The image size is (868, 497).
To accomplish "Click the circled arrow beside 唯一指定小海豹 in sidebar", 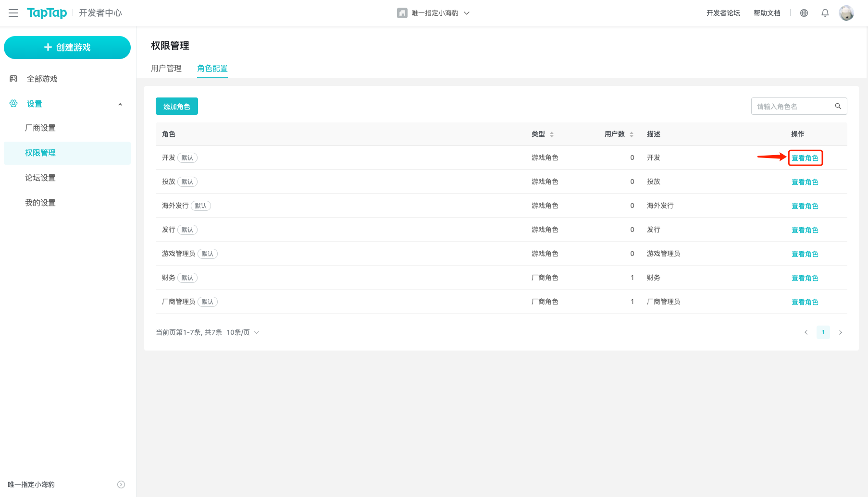I will click(x=121, y=485).
